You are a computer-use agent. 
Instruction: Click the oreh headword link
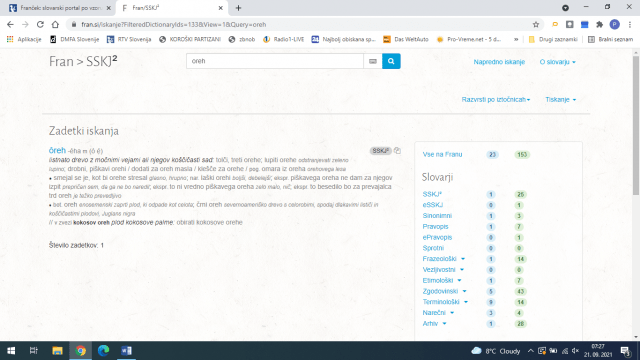[x=57, y=150]
